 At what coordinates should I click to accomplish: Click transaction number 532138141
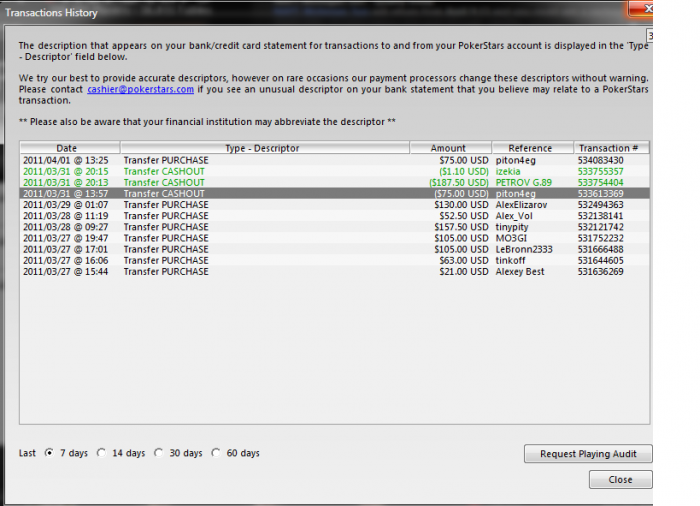600,216
